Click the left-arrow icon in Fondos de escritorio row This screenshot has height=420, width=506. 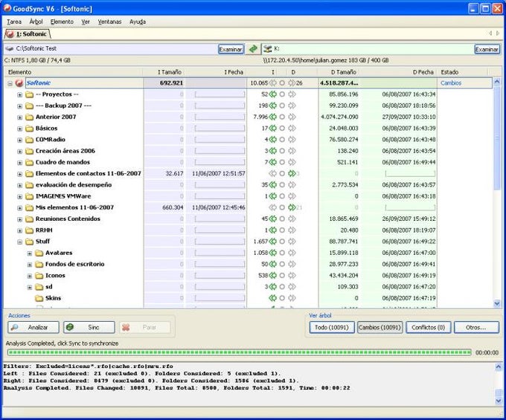(x=273, y=265)
